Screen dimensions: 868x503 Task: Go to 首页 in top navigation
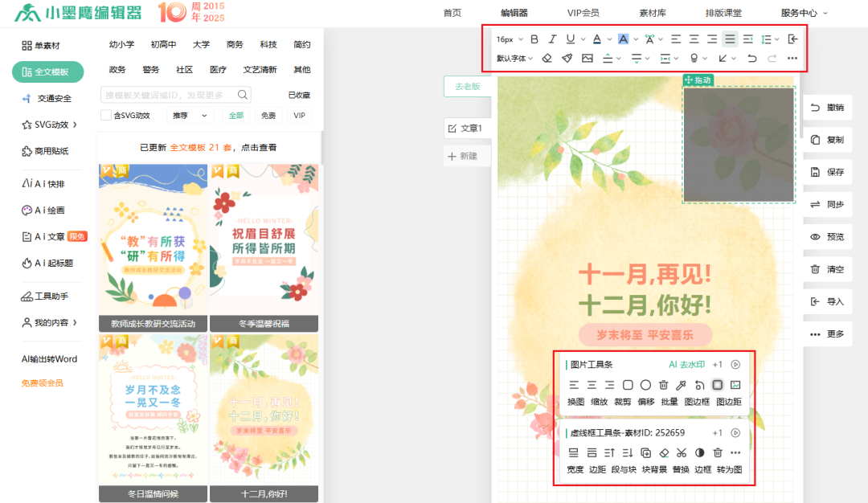click(452, 13)
